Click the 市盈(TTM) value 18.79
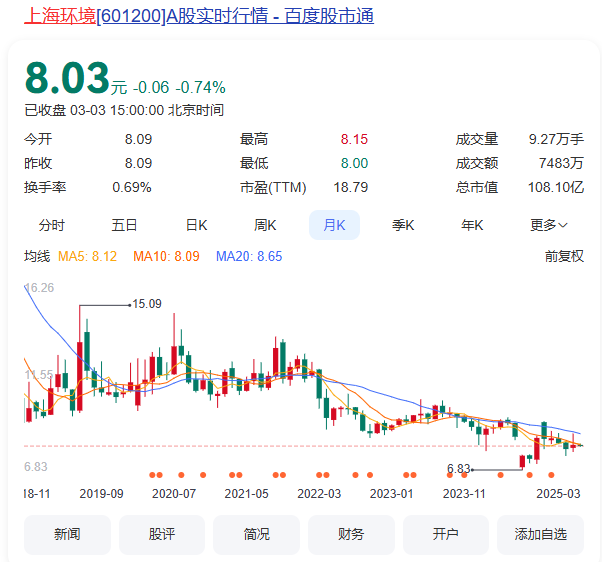The width and height of the screenshot is (602, 562). click(351, 187)
